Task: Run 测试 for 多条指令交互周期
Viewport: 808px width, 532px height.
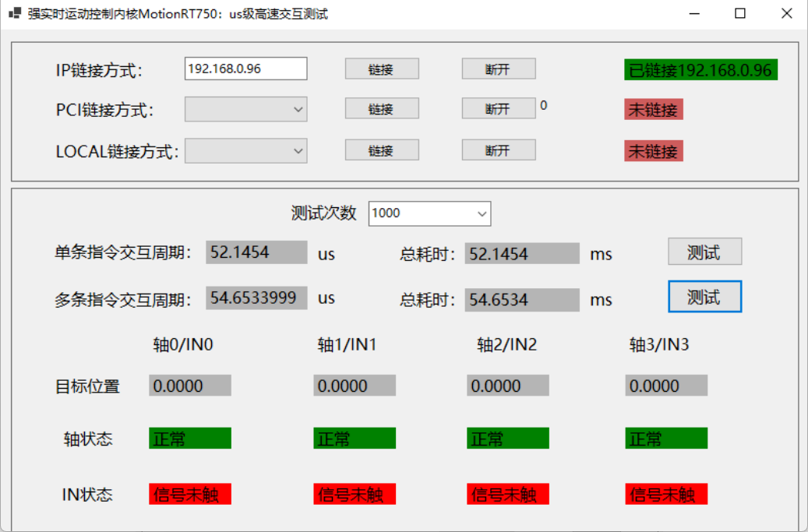Action: [x=705, y=297]
